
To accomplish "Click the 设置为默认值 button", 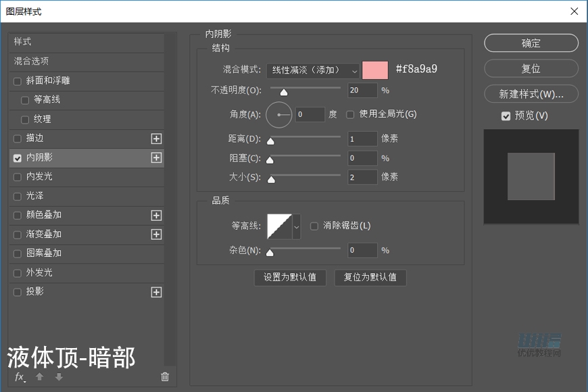I will 290,278.
